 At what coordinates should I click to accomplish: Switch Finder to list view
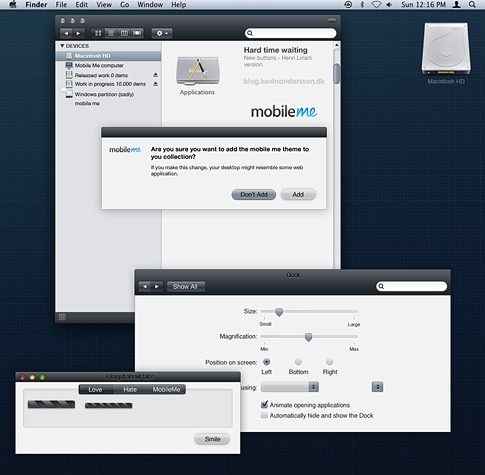(111, 33)
